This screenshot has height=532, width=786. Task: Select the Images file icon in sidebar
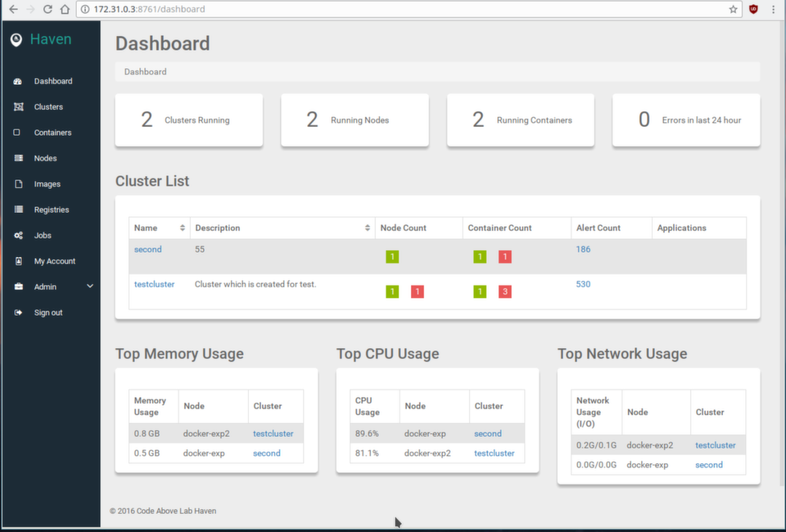[19, 184]
